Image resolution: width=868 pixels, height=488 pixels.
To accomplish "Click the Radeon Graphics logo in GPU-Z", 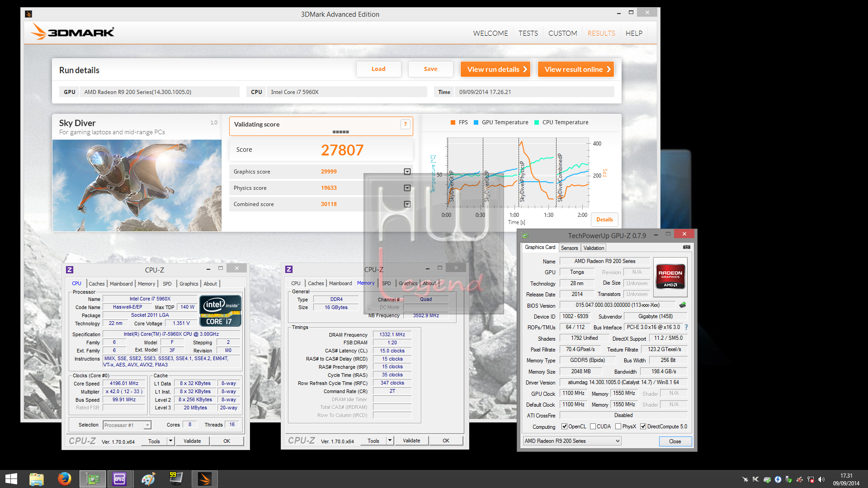I will (670, 276).
